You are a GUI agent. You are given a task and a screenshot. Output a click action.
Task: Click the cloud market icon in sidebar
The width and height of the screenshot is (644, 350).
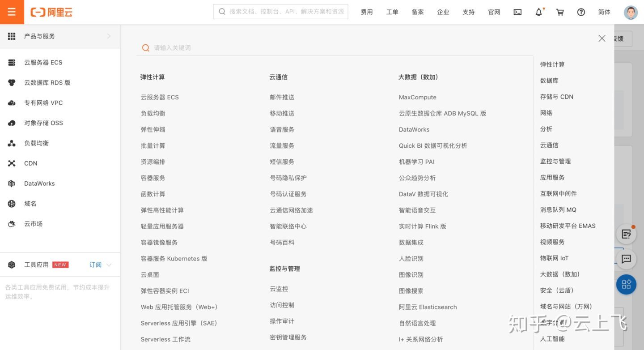tap(12, 224)
